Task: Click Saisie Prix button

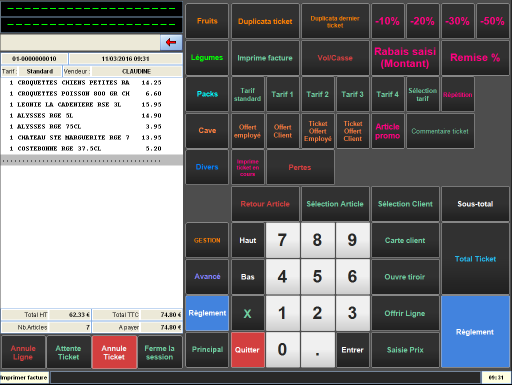Action: coord(405,350)
